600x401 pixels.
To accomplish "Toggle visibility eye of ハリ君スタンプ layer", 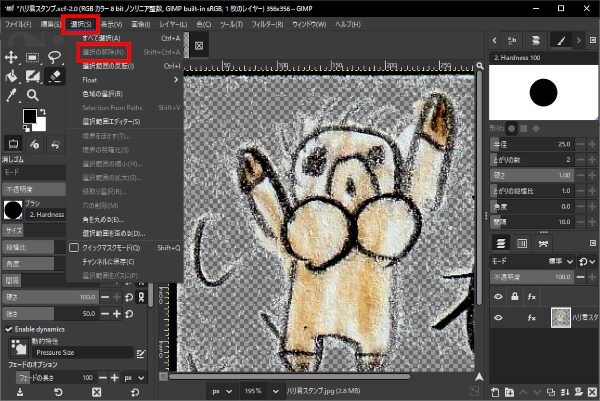I will click(x=498, y=318).
